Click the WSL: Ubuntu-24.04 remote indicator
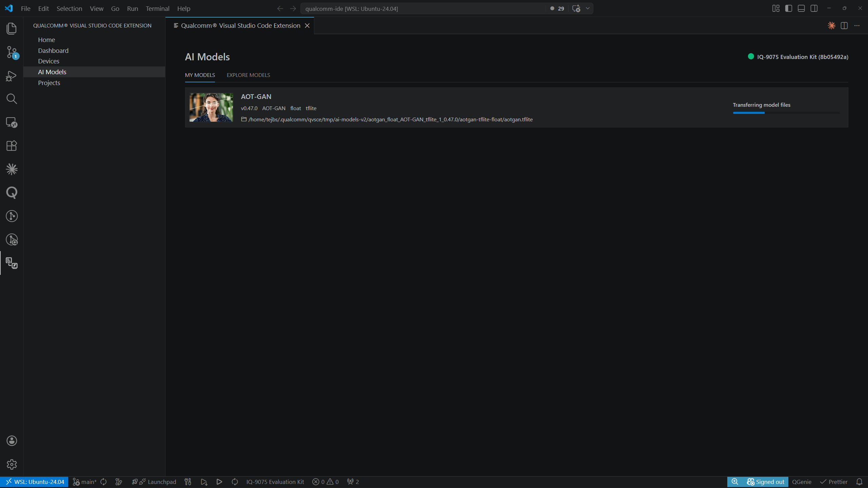868x488 pixels. [34, 482]
